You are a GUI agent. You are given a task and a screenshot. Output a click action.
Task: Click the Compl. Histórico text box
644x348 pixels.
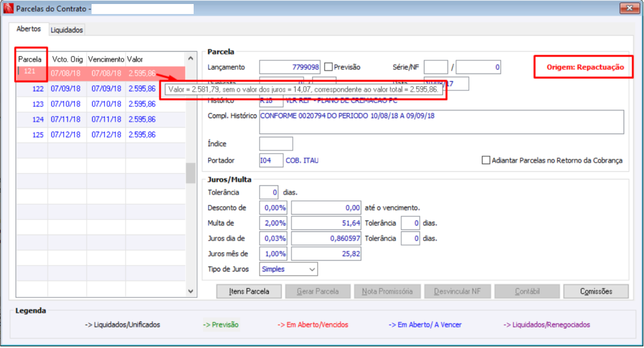(x=441, y=122)
